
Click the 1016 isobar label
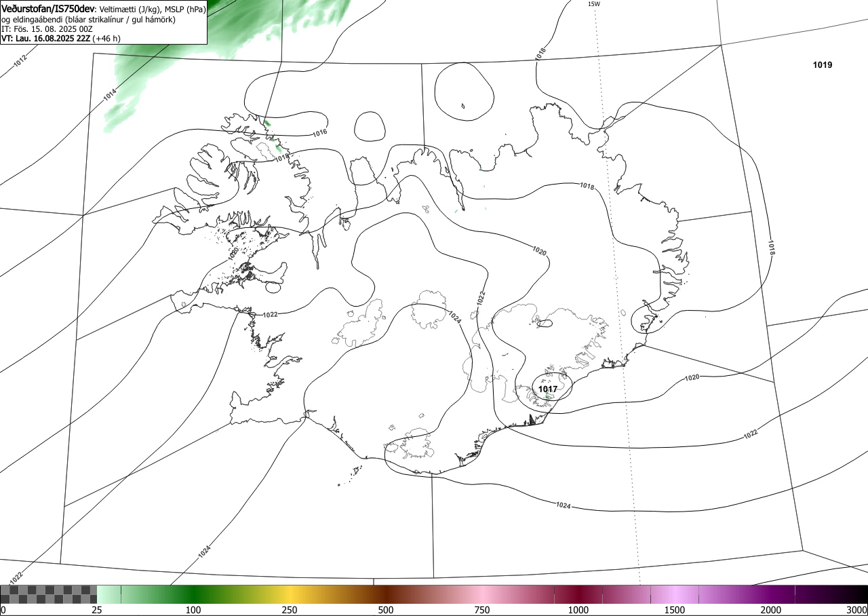point(320,132)
